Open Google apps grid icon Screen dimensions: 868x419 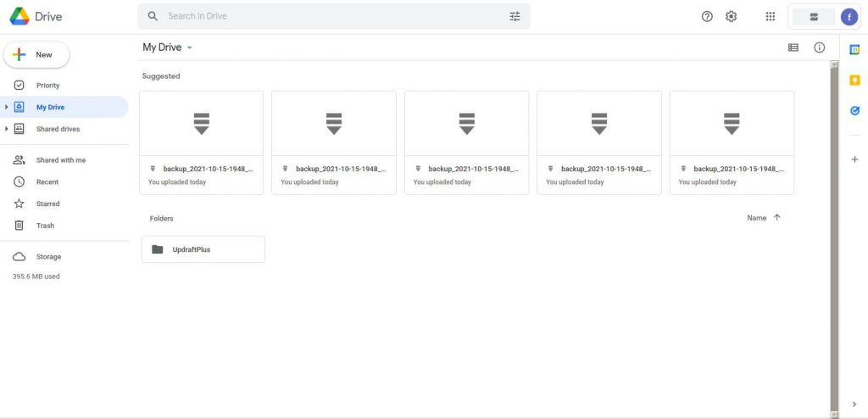770,16
